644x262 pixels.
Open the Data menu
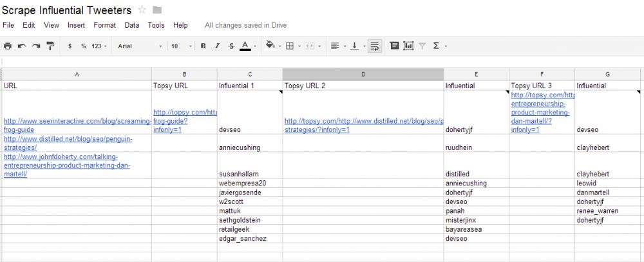click(131, 25)
